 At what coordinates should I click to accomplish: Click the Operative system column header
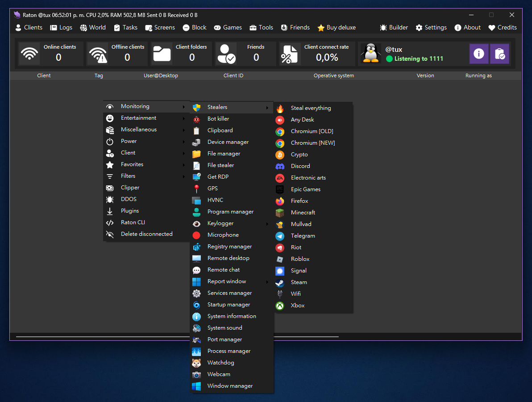(x=334, y=75)
